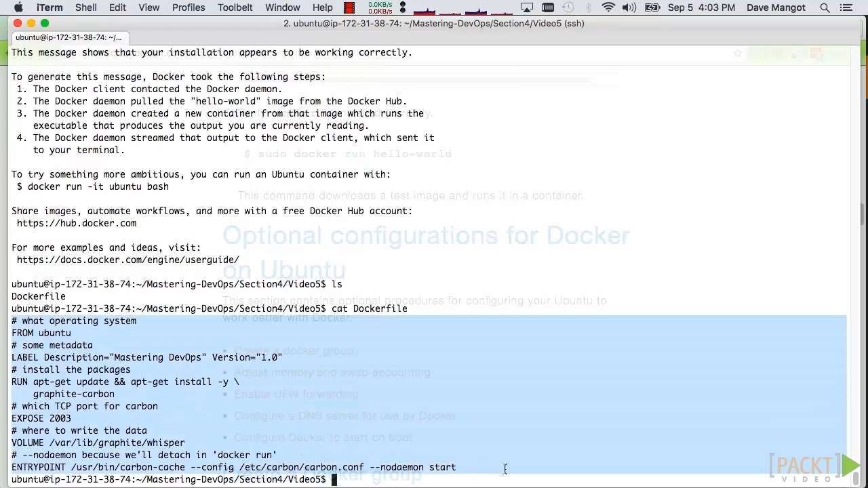Click the red film-strip menu bar icon
The height and width of the screenshot is (488, 868).
tap(349, 7)
